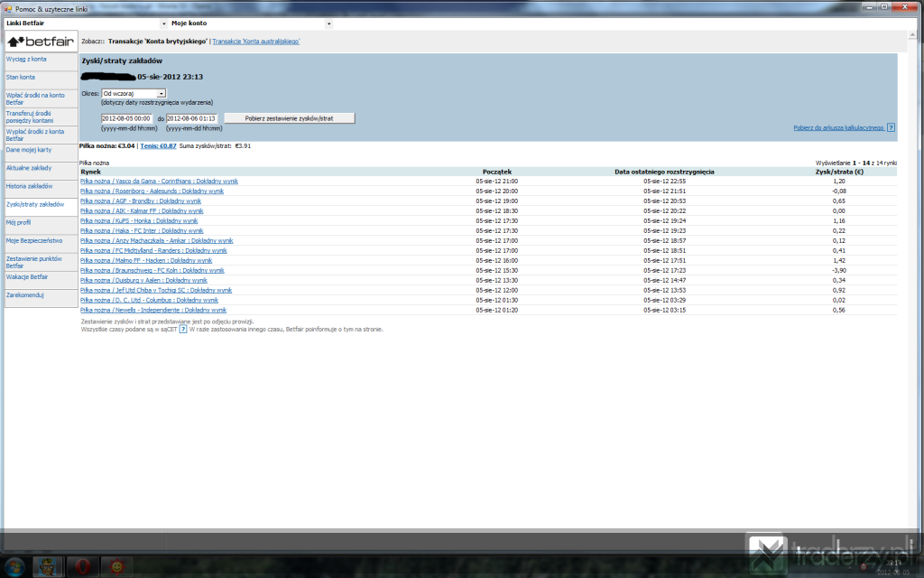Click Zarekomenduj in the sidebar
Viewport: 924px width, 578px height.
[x=24, y=295]
